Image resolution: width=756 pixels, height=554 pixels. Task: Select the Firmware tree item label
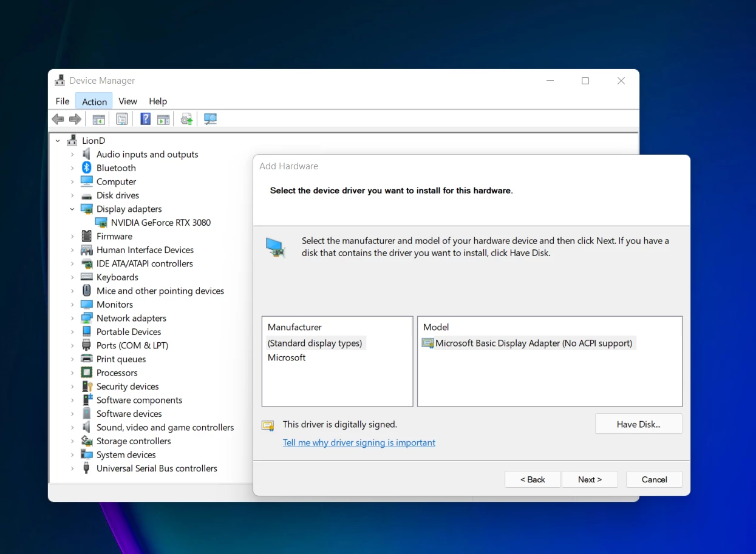pyautogui.click(x=114, y=236)
